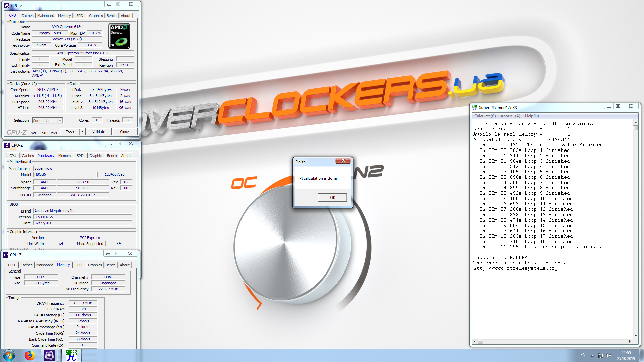
Task: Open Memory tab in top CPU-Z window
Action: (64, 16)
